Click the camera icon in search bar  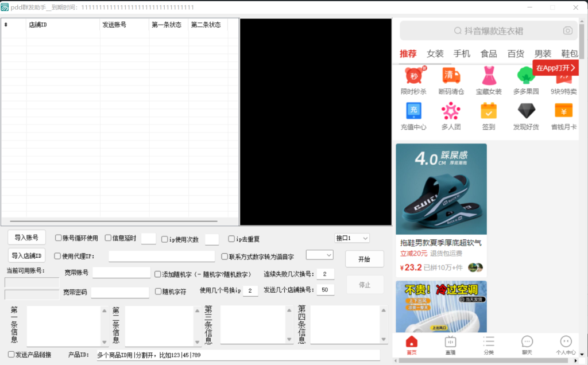pos(567,31)
